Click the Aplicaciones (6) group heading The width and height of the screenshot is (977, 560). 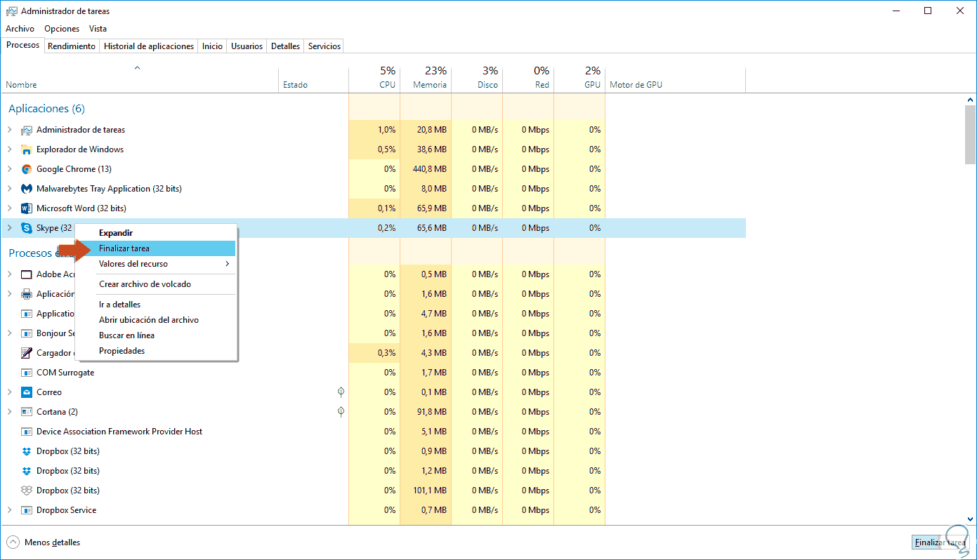[x=46, y=109]
